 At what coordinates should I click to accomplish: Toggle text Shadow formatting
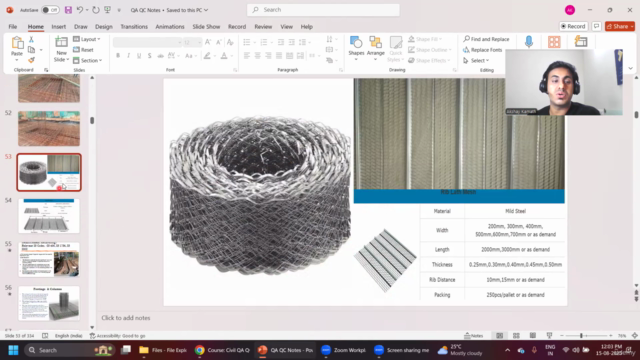click(150, 56)
